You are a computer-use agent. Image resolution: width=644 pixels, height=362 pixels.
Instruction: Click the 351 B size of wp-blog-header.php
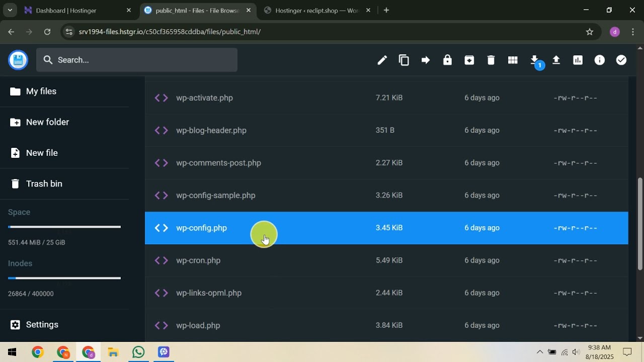[x=385, y=130]
